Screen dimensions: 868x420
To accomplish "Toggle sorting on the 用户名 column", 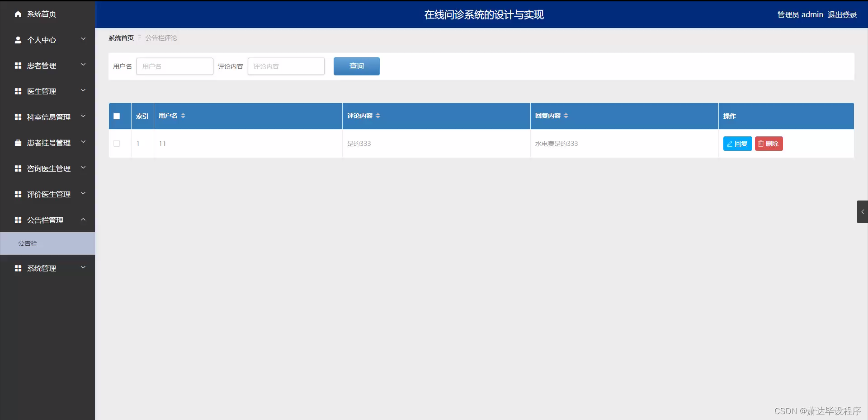I will 183,116.
